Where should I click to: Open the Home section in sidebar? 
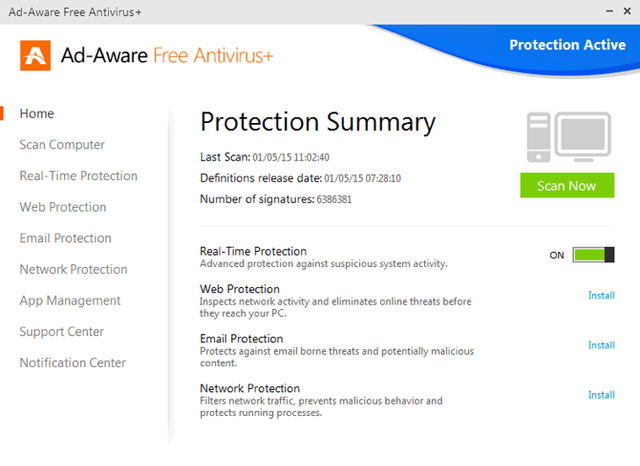click(37, 113)
